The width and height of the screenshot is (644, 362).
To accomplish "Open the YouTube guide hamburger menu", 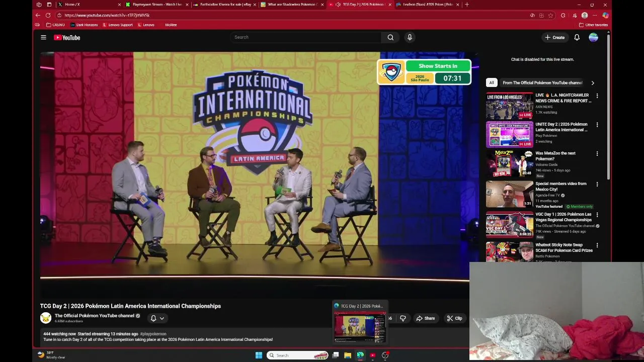I will click(x=43, y=37).
